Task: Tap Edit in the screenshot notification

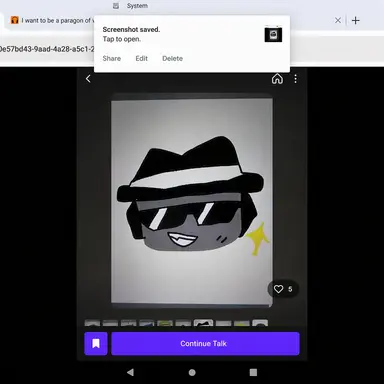Action: (x=142, y=58)
